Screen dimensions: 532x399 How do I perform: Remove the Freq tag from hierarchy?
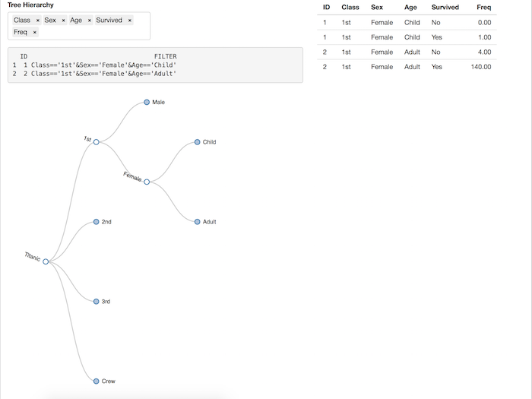(x=35, y=33)
